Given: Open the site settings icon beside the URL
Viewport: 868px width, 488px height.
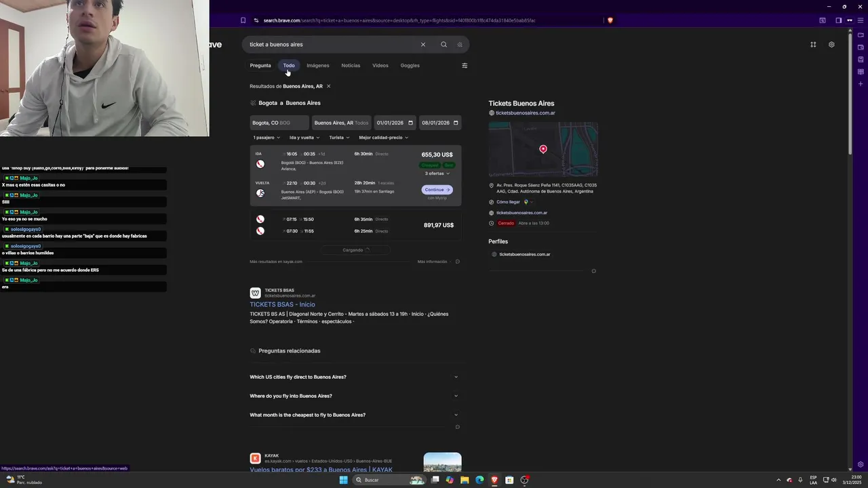Looking at the screenshot, I should tap(256, 20).
